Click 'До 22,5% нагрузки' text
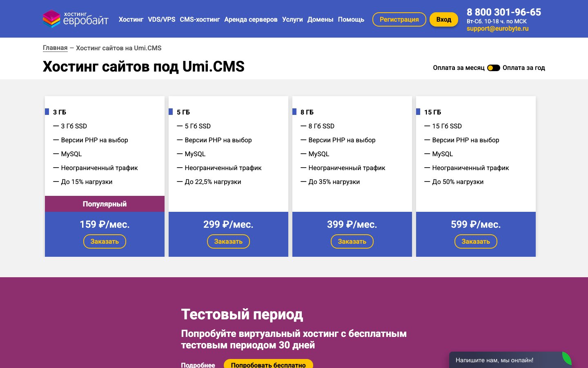This screenshot has width=588, height=368. click(x=213, y=182)
